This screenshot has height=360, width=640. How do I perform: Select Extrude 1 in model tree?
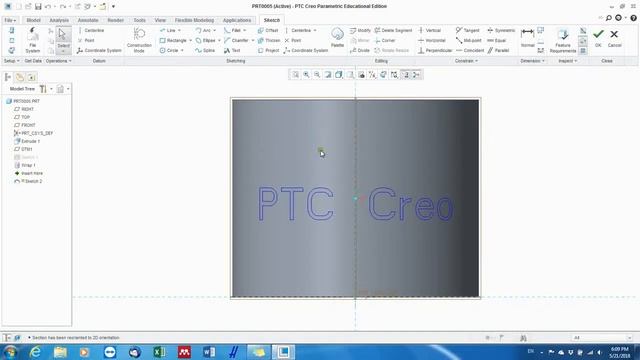click(x=27, y=141)
